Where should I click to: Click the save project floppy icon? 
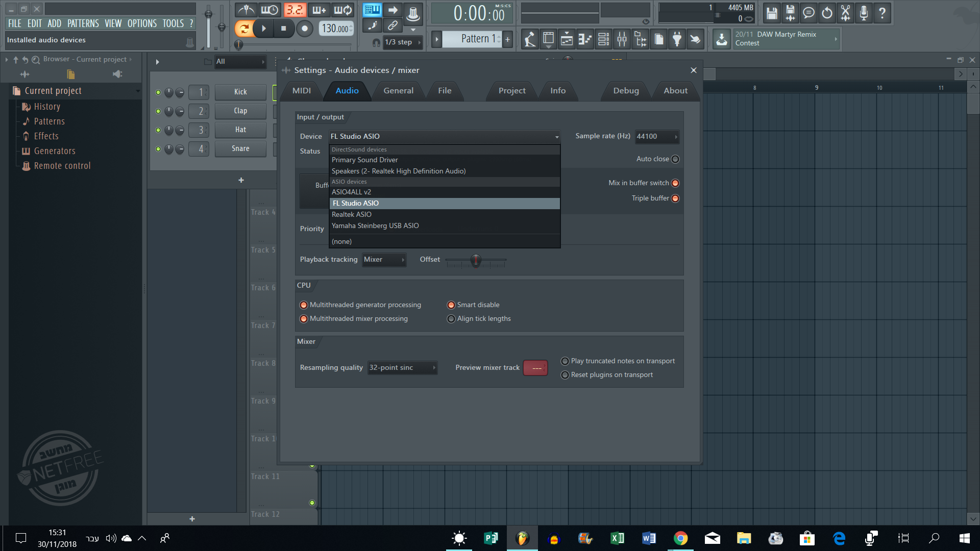tap(772, 13)
